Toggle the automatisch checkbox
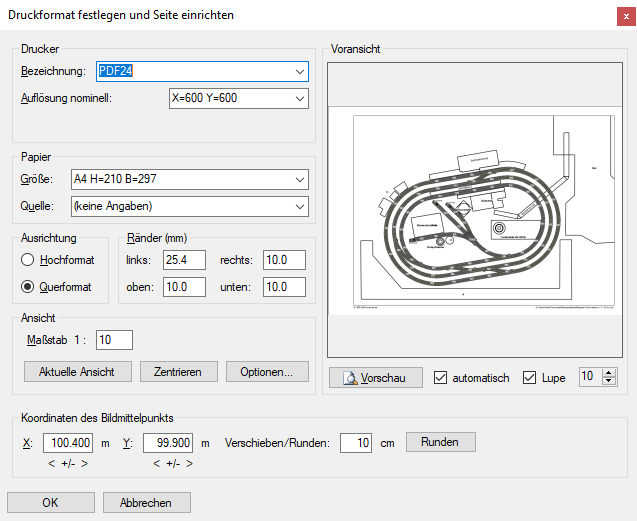Viewport: 637px width, 521px height. [440, 378]
